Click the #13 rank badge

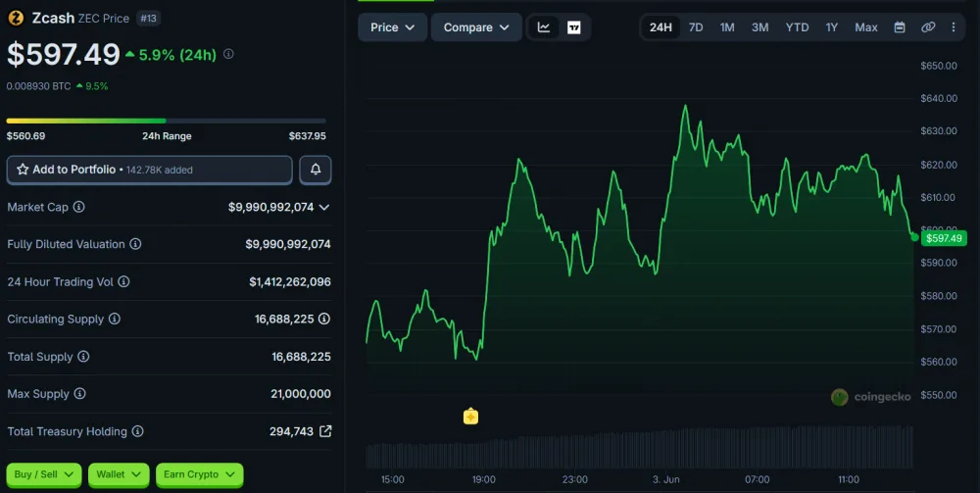pos(148,18)
